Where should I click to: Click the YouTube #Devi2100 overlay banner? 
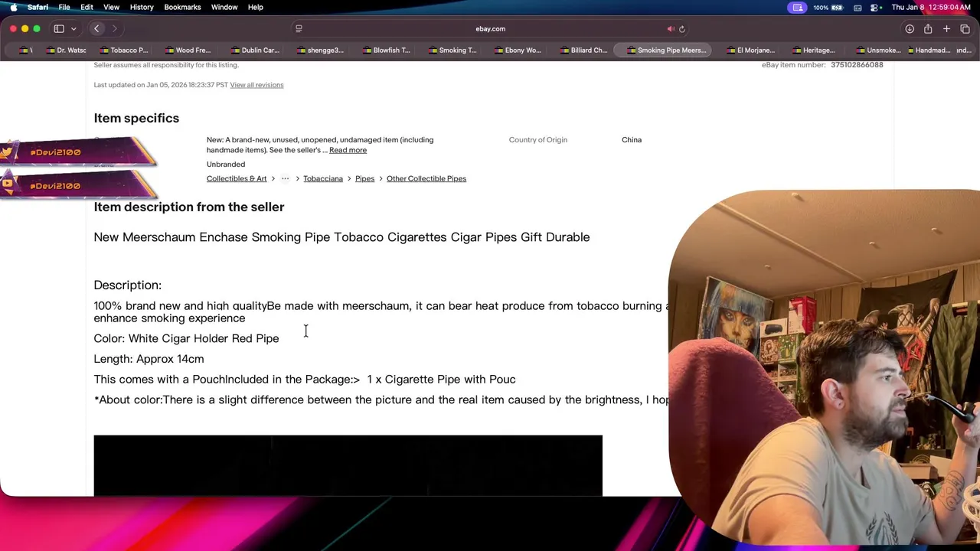tap(79, 185)
